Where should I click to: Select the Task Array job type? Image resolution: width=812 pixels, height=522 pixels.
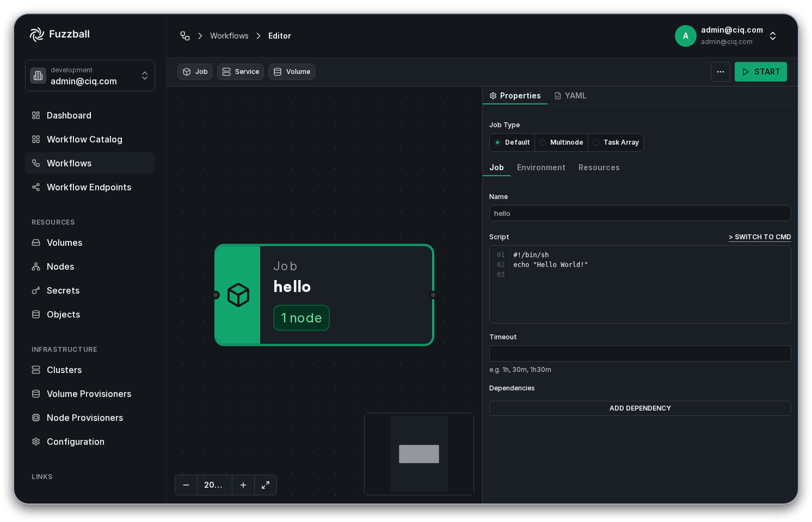tap(616, 142)
